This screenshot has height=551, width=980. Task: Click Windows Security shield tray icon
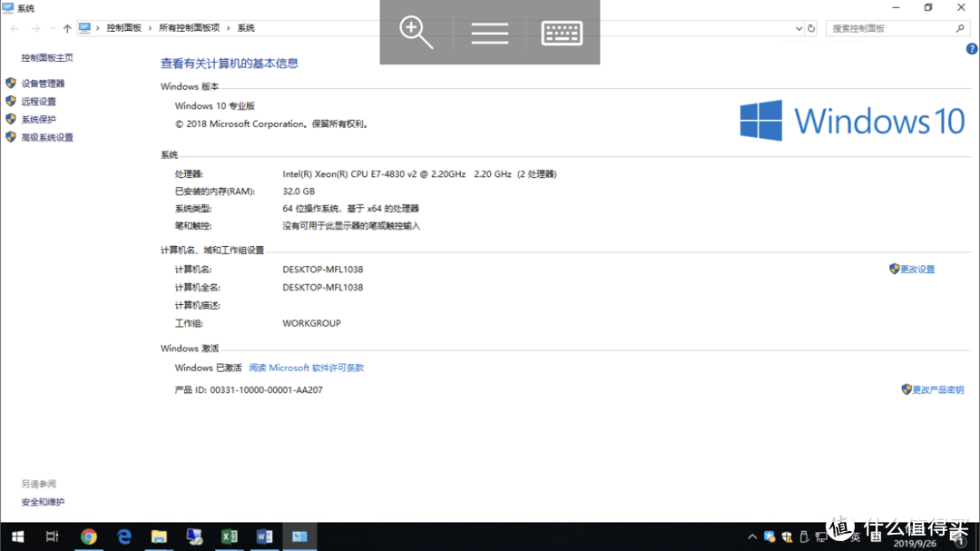click(x=787, y=536)
